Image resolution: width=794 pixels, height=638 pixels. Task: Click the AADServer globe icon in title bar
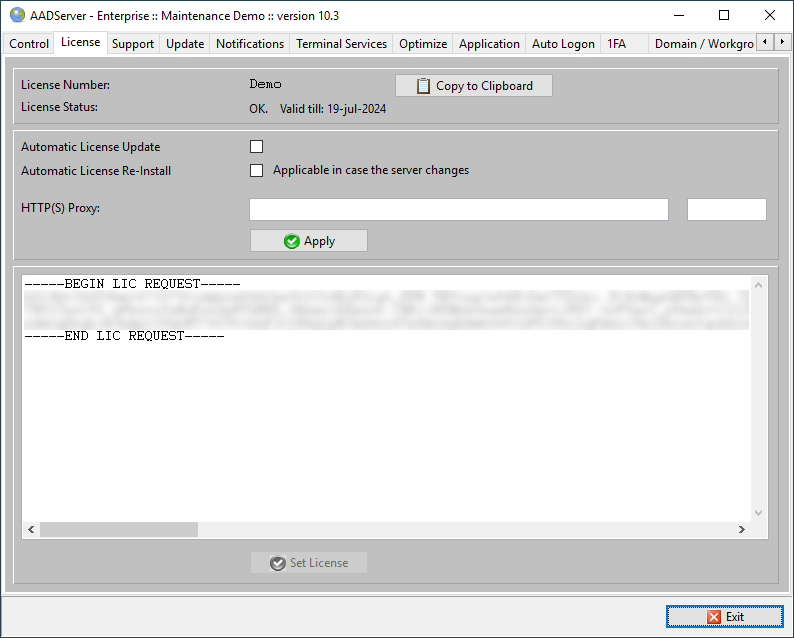tap(17, 15)
